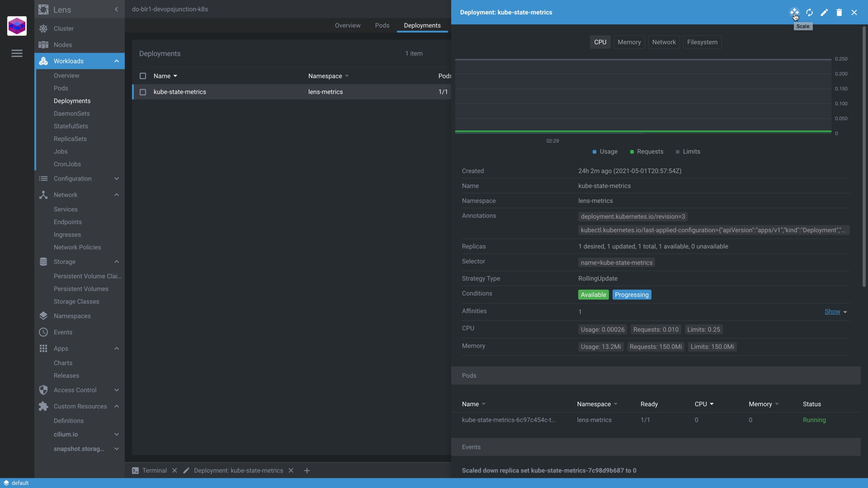Open DaemonSets in the sidebar

pos(72,114)
